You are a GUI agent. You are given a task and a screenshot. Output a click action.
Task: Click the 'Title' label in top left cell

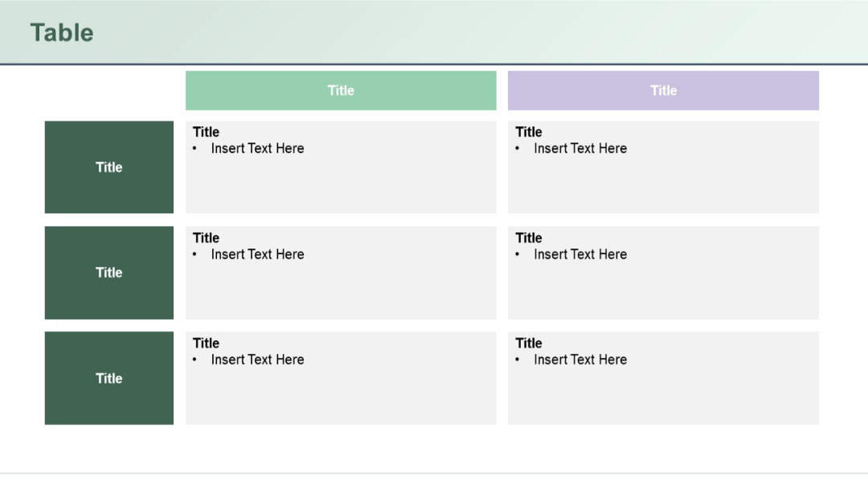(206, 131)
